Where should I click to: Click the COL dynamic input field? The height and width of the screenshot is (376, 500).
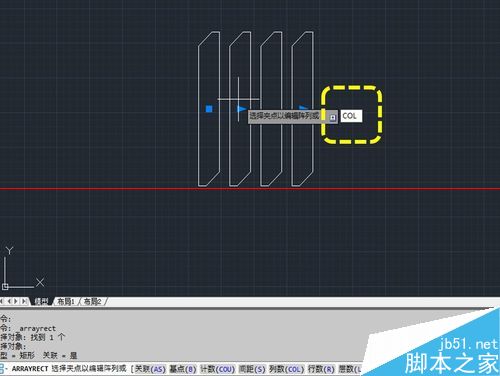click(351, 116)
